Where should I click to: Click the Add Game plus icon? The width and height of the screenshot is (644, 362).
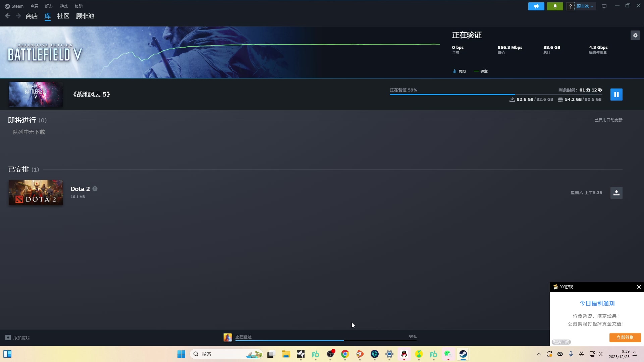click(x=8, y=338)
